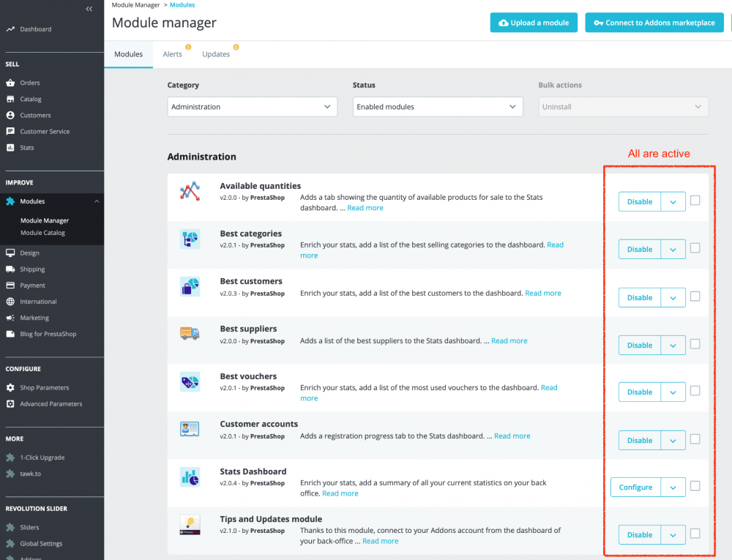This screenshot has height=560, width=732.
Task: Open Module Catalog in sidebar submenu
Action: click(42, 232)
